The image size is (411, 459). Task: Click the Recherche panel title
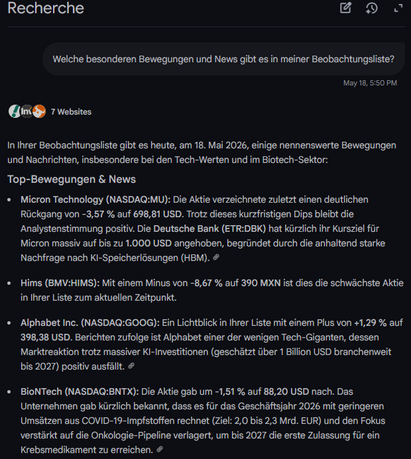46,8
